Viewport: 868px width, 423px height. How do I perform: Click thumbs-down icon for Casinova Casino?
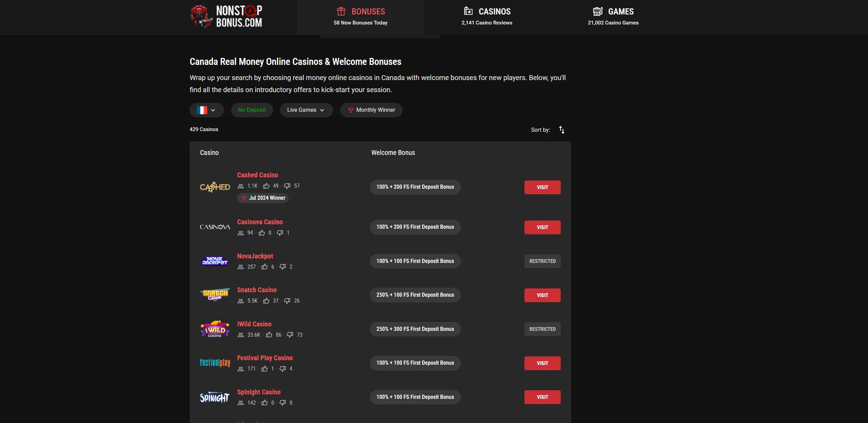pos(280,233)
